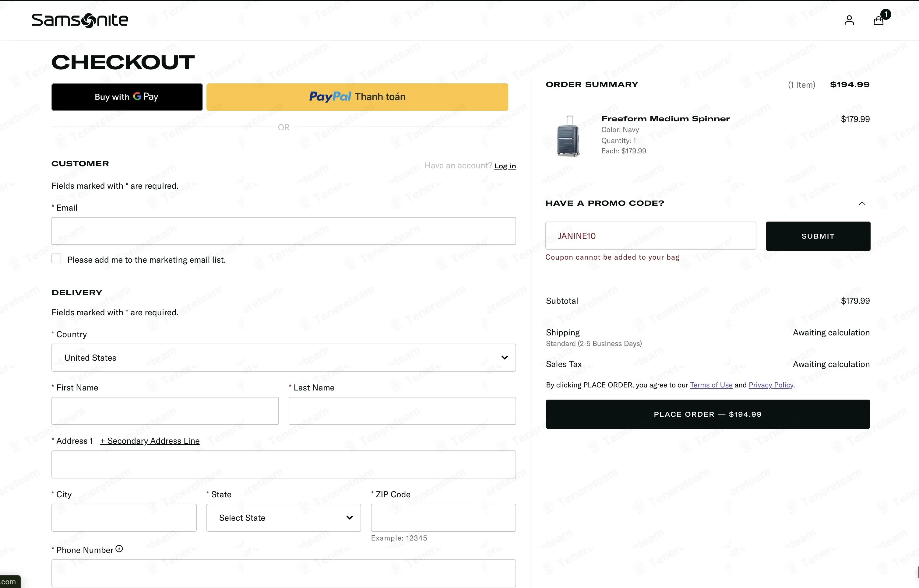Click the ORDER SUMMARY heading

[x=592, y=84]
